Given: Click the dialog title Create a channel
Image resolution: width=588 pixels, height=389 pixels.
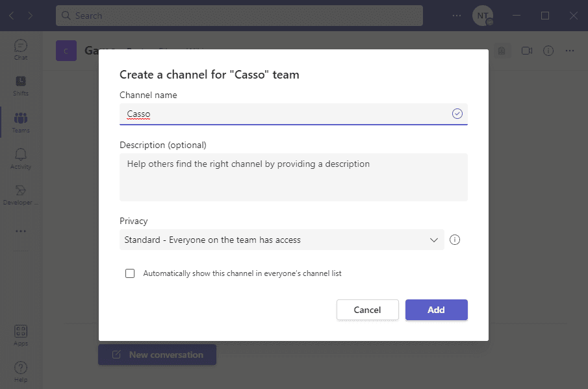Looking at the screenshot, I should 209,75.
